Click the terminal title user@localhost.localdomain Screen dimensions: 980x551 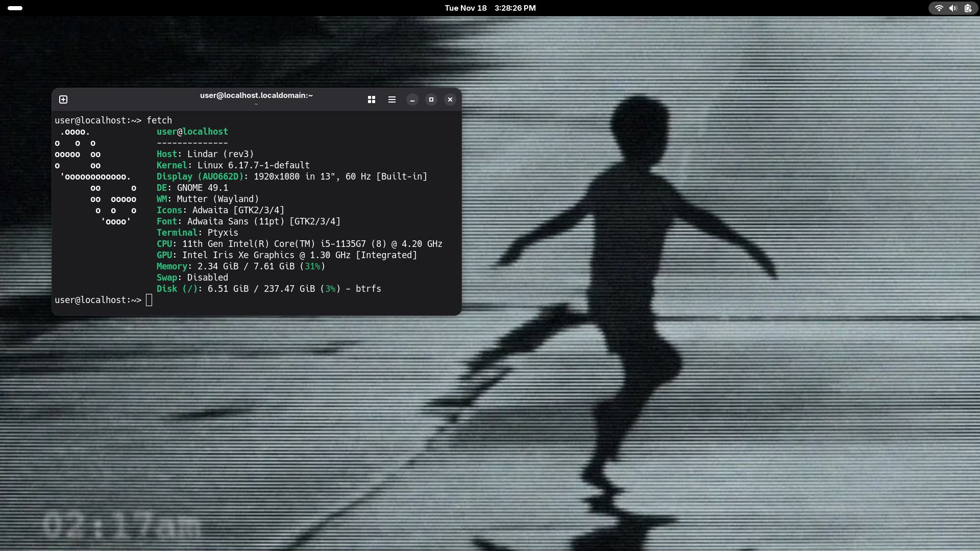click(256, 95)
